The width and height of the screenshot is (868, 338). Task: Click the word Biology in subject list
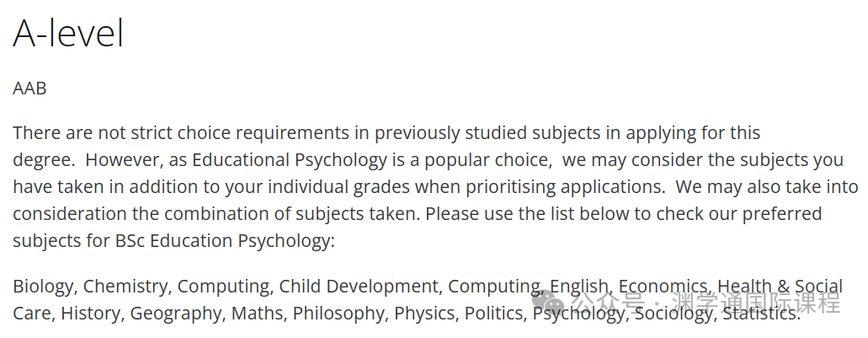(x=45, y=287)
